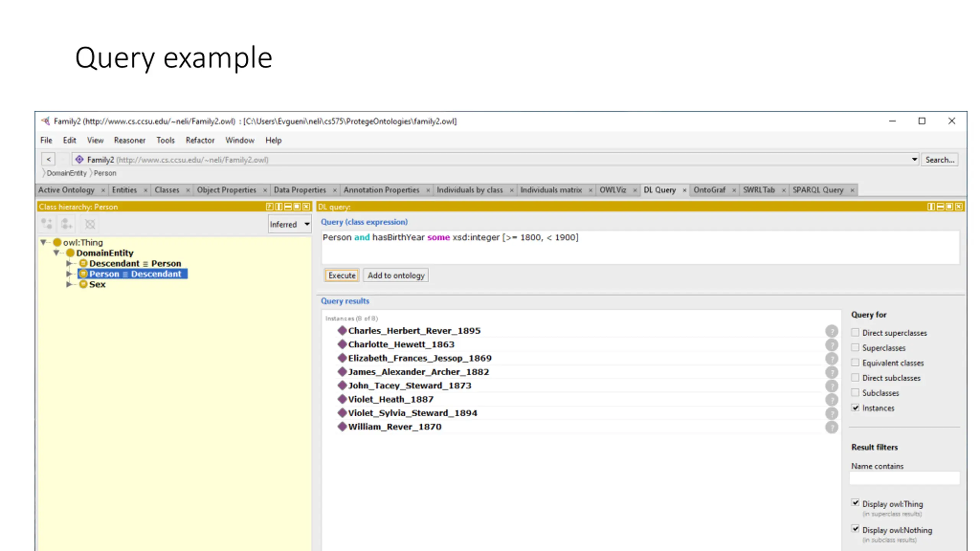The height and width of the screenshot is (551, 980).
Task: Click the add subclass icon in Class hierarchy
Action: tap(47, 224)
